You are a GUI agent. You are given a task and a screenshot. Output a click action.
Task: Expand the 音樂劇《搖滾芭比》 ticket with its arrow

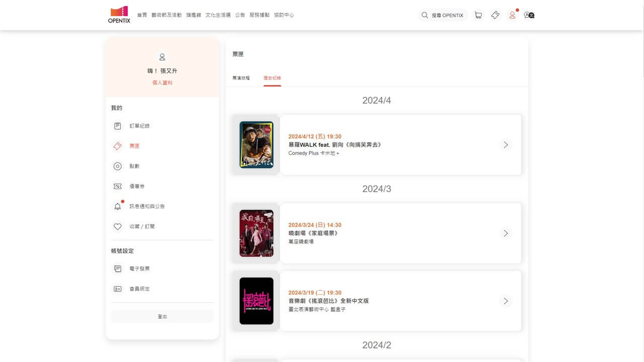[x=506, y=301]
